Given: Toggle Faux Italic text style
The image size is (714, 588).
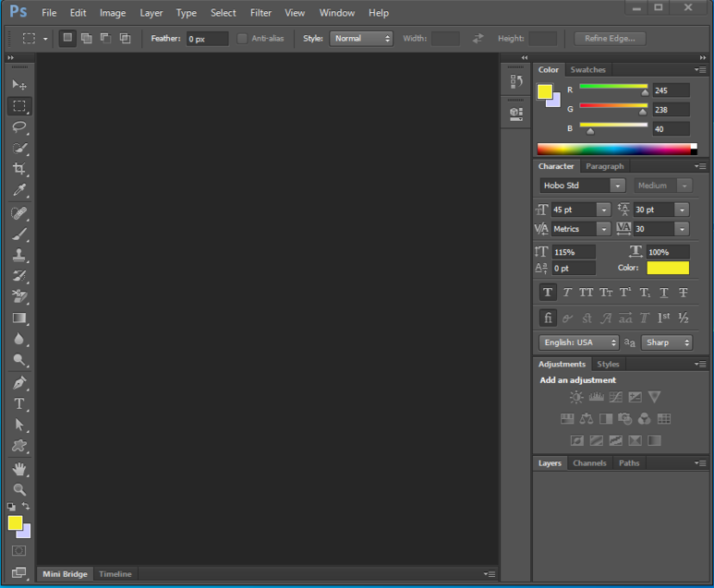Looking at the screenshot, I should tap(567, 293).
